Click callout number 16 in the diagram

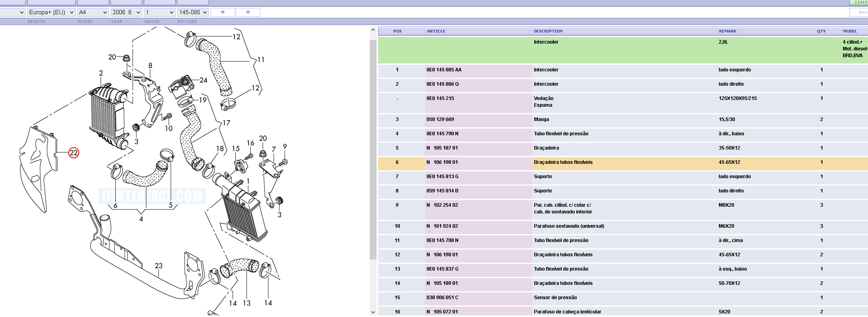[x=250, y=143]
